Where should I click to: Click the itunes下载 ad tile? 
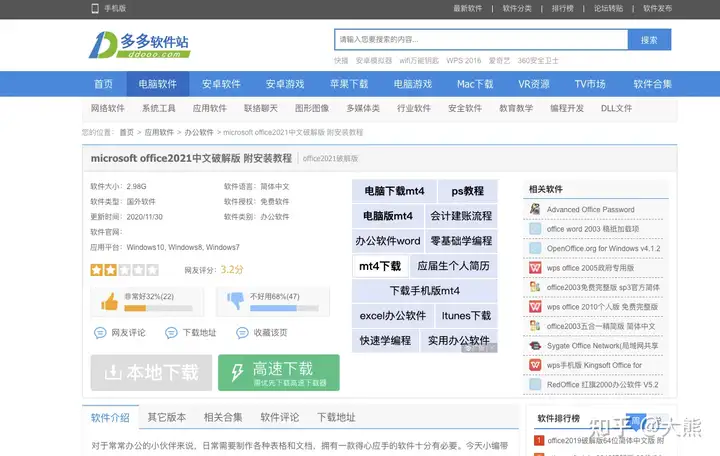(x=466, y=316)
